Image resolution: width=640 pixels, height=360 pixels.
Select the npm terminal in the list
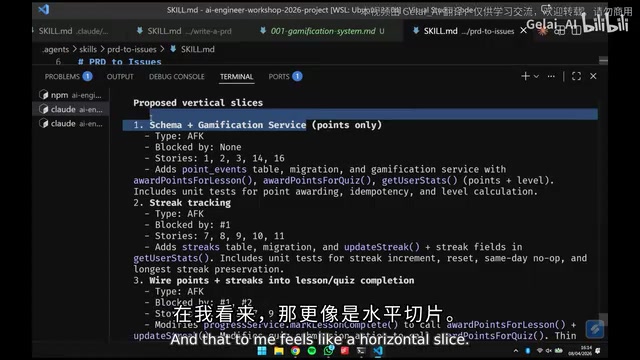pos(70,95)
